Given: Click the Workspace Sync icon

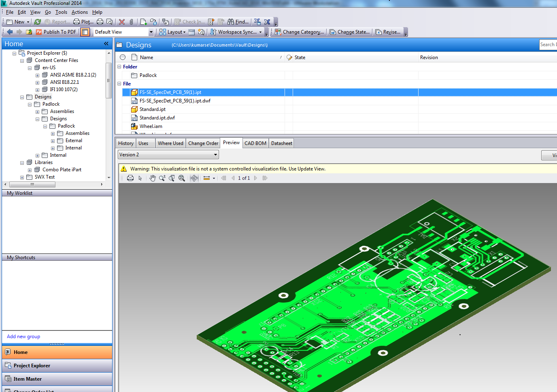Looking at the screenshot, I should 213,32.
